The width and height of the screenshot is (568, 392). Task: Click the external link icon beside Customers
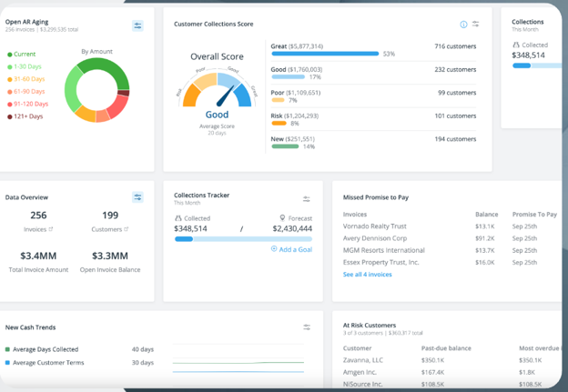(x=126, y=229)
